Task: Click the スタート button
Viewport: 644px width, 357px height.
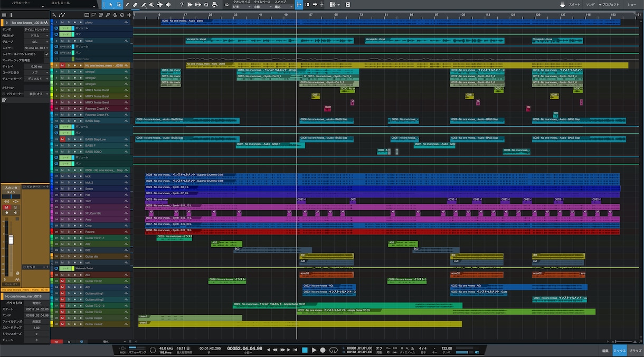Action: pos(574,5)
